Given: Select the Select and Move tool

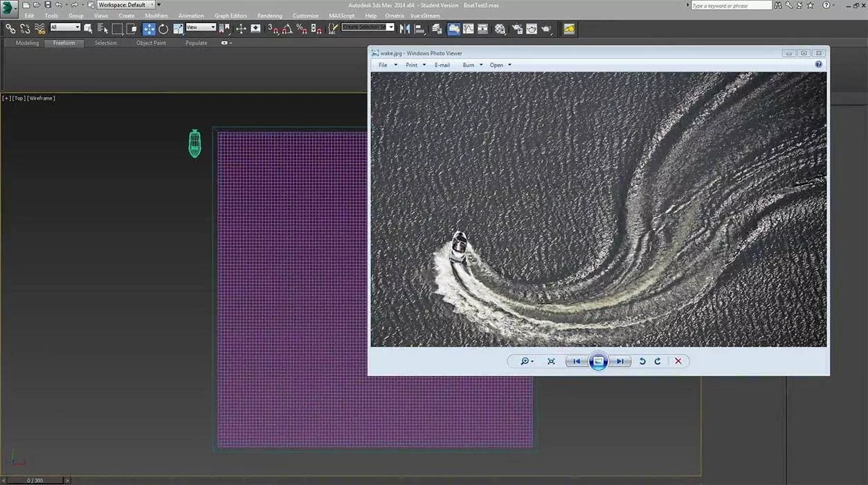Looking at the screenshot, I should 149,28.
